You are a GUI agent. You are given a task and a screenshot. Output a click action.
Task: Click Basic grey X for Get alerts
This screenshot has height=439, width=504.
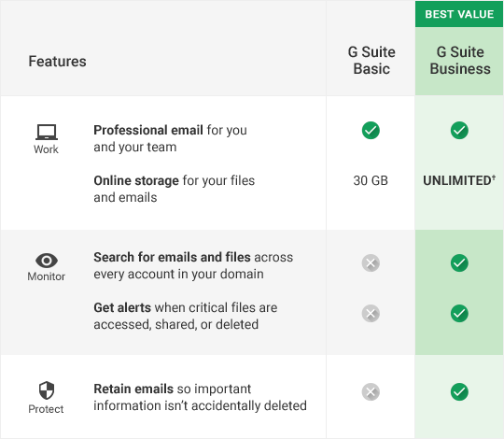click(371, 313)
